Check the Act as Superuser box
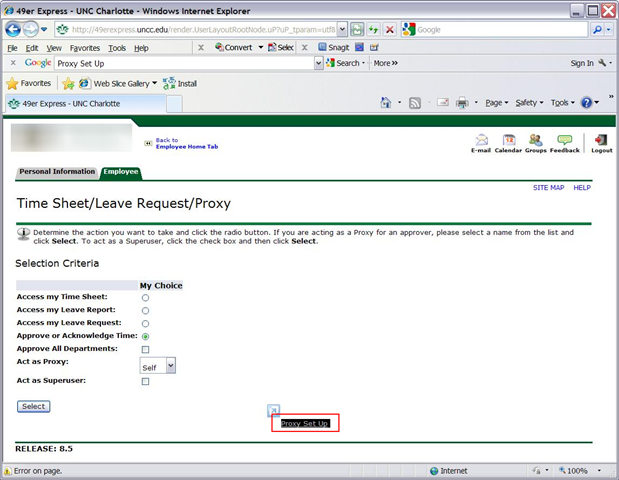 pyautogui.click(x=145, y=382)
